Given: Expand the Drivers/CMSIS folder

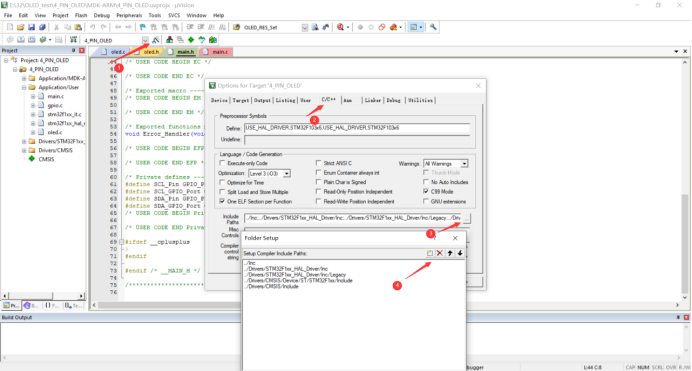Looking at the screenshot, I should coord(24,150).
